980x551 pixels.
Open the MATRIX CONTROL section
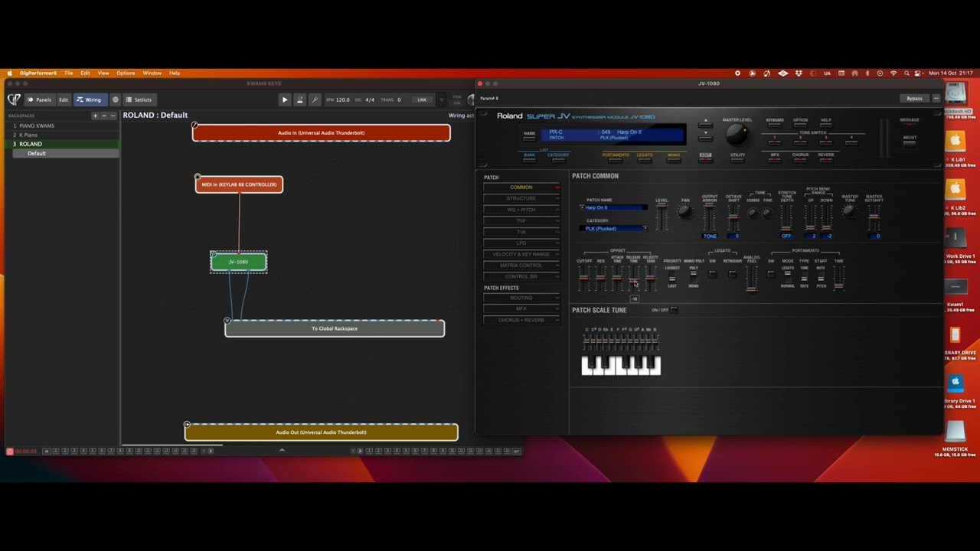(x=521, y=265)
